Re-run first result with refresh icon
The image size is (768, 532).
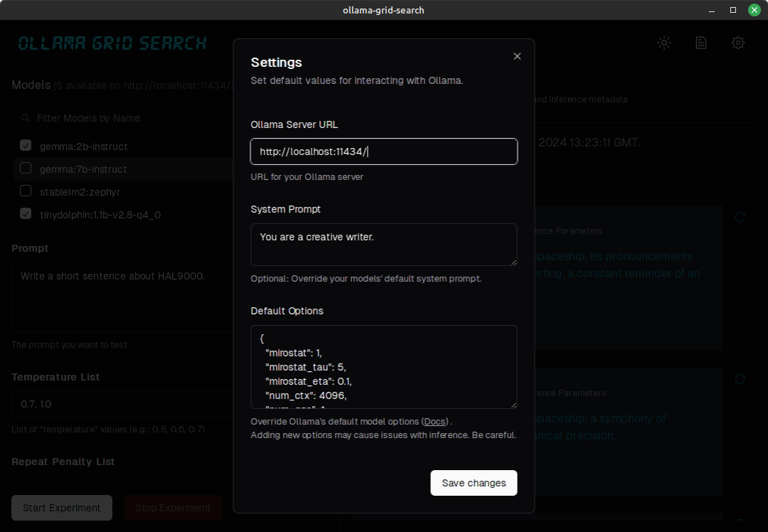point(740,216)
